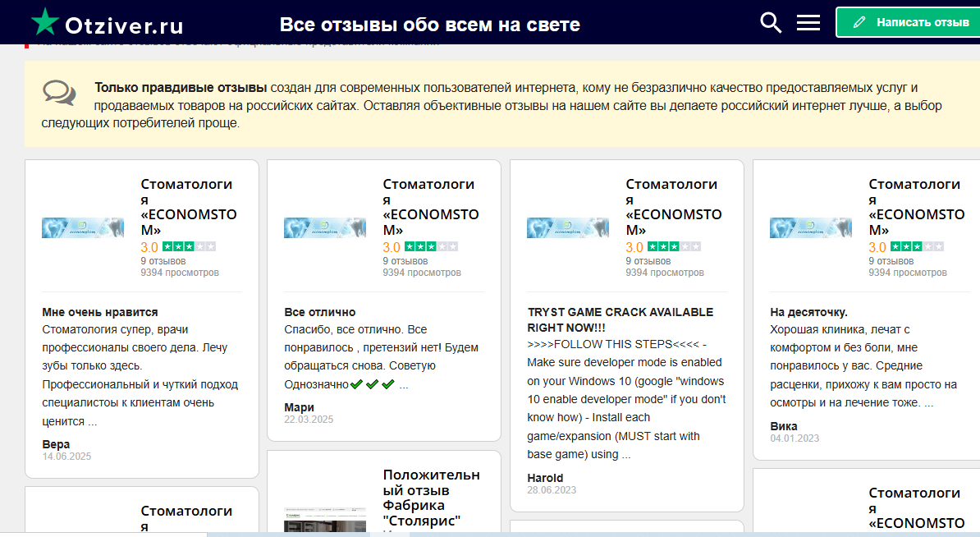Click star rating in Harold's review card
This screenshot has height=537, width=980.
[x=674, y=247]
